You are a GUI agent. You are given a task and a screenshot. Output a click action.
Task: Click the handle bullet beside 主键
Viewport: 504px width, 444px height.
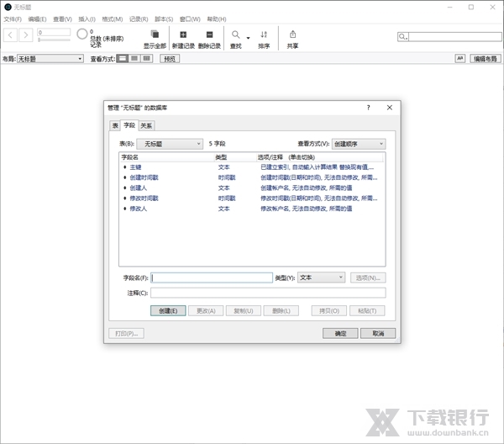pyautogui.click(x=124, y=167)
